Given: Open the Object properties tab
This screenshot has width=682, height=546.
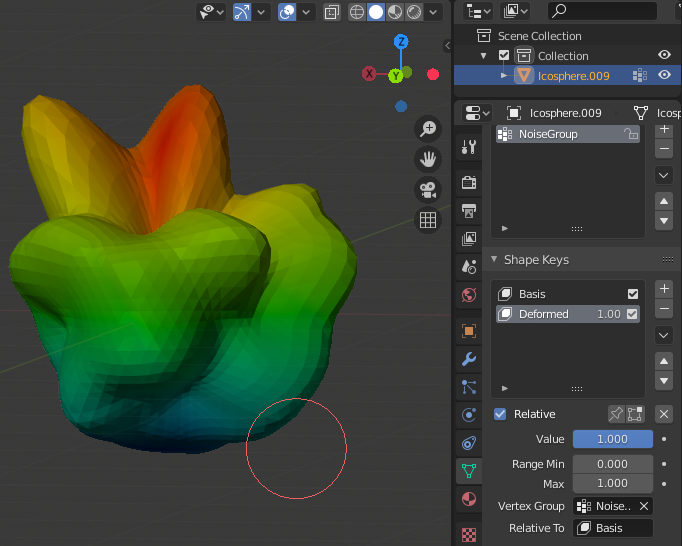Looking at the screenshot, I should pos(469,331).
